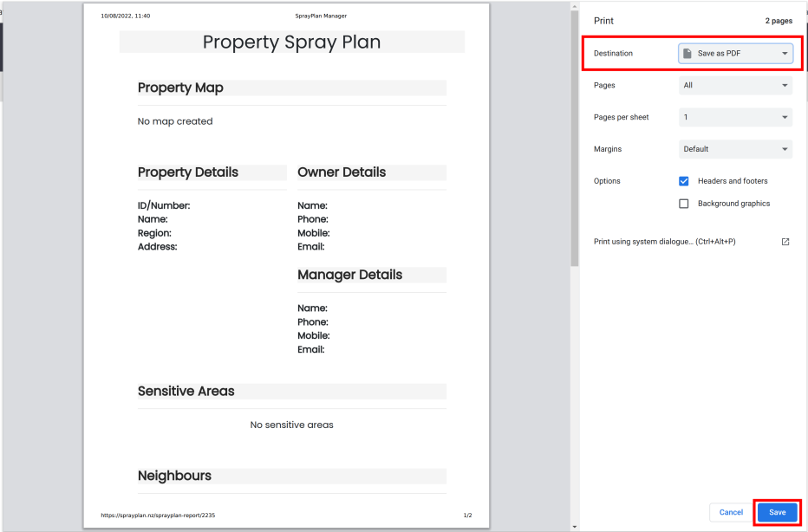This screenshot has width=808, height=532.
Task: Click the Save as PDF document icon
Action: coord(687,53)
